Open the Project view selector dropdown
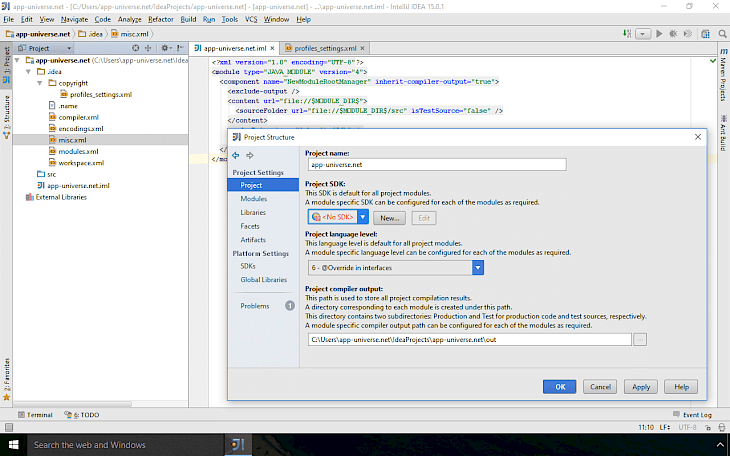 pyautogui.click(x=45, y=48)
